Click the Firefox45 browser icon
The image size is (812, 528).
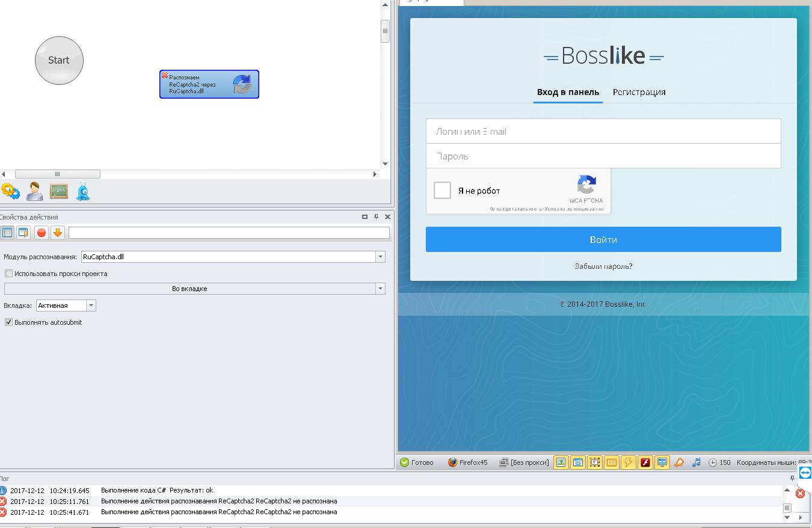coord(453,462)
